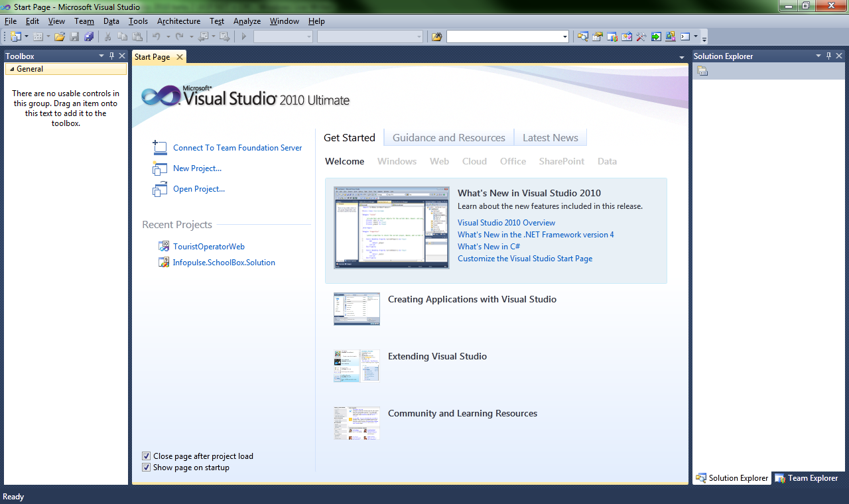Open the Extension Manager toolbar icon
The height and width of the screenshot is (504, 849).
671,36
